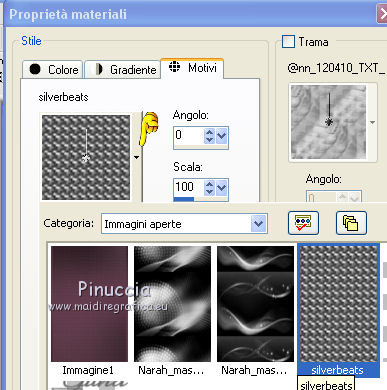Increase the Angolo value with the up arrow
This screenshot has width=387, height=390.
pos(209,132)
